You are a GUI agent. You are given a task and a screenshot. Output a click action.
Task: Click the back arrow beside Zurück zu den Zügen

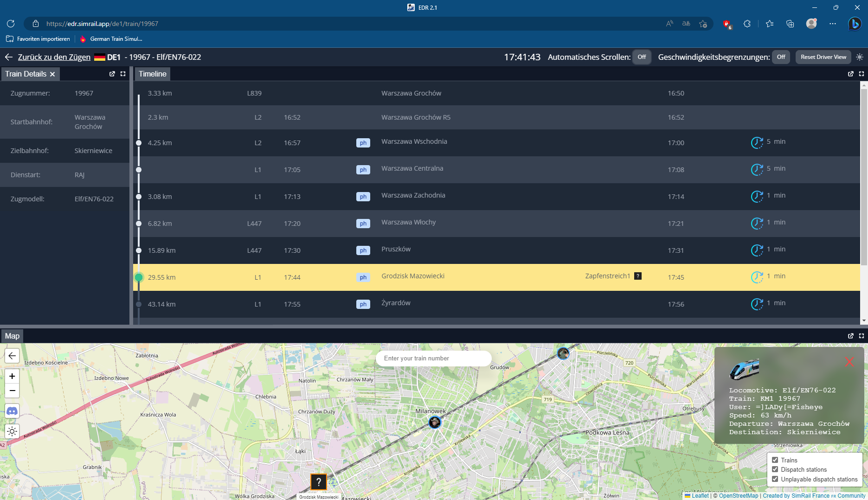click(x=9, y=57)
